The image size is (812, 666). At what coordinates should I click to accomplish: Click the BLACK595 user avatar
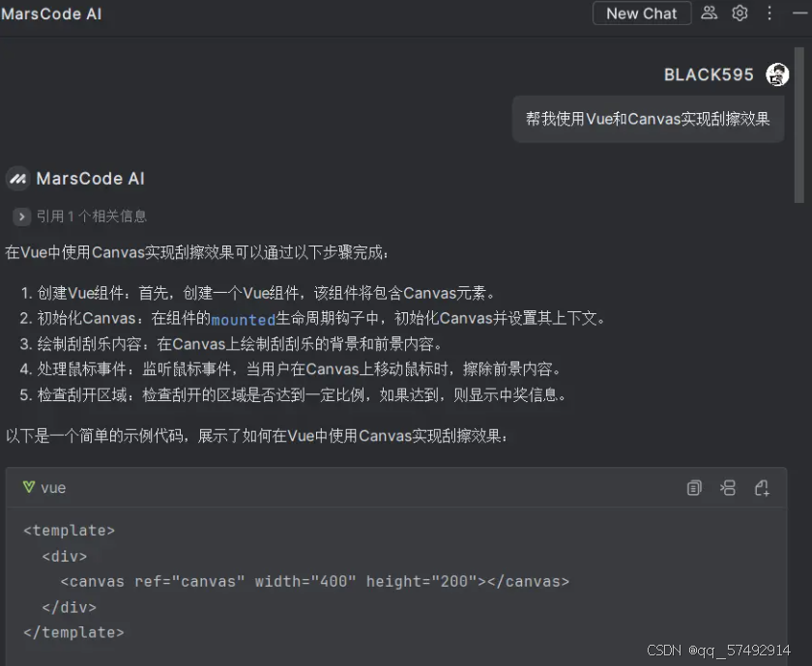pos(777,74)
